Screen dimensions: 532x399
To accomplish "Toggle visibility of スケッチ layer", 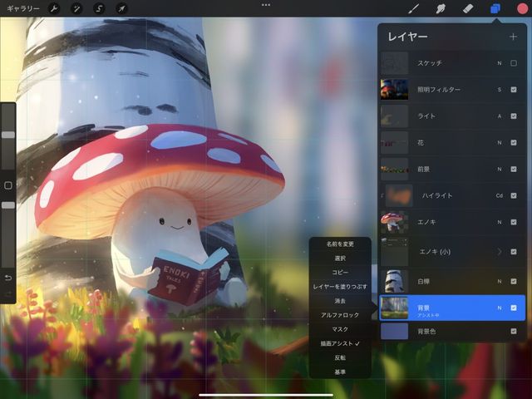I will coord(514,63).
